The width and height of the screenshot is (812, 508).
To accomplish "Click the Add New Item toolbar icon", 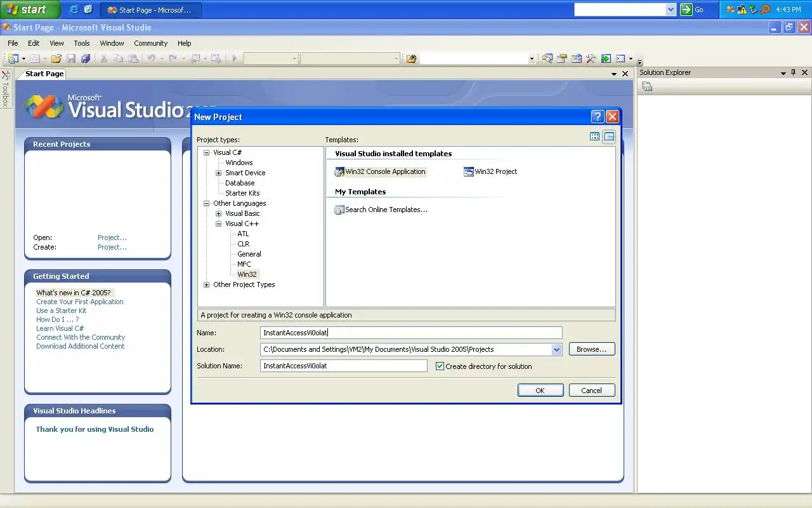I will [35, 58].
